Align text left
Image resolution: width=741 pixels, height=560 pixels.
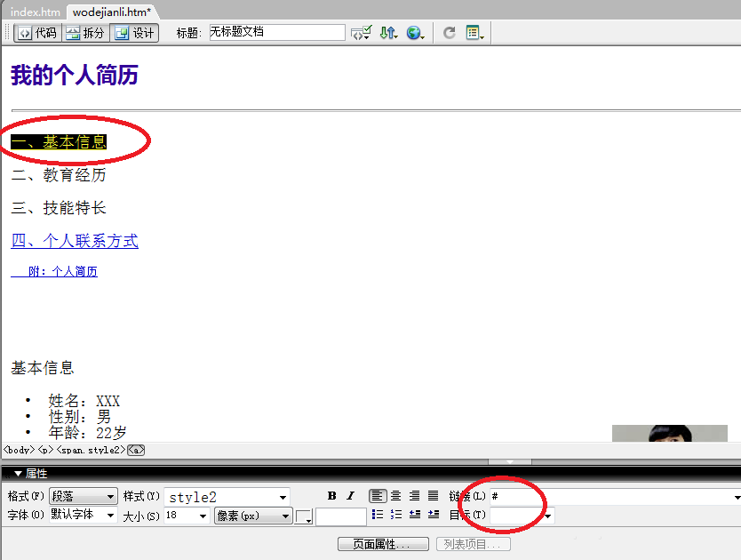(377, 496)
